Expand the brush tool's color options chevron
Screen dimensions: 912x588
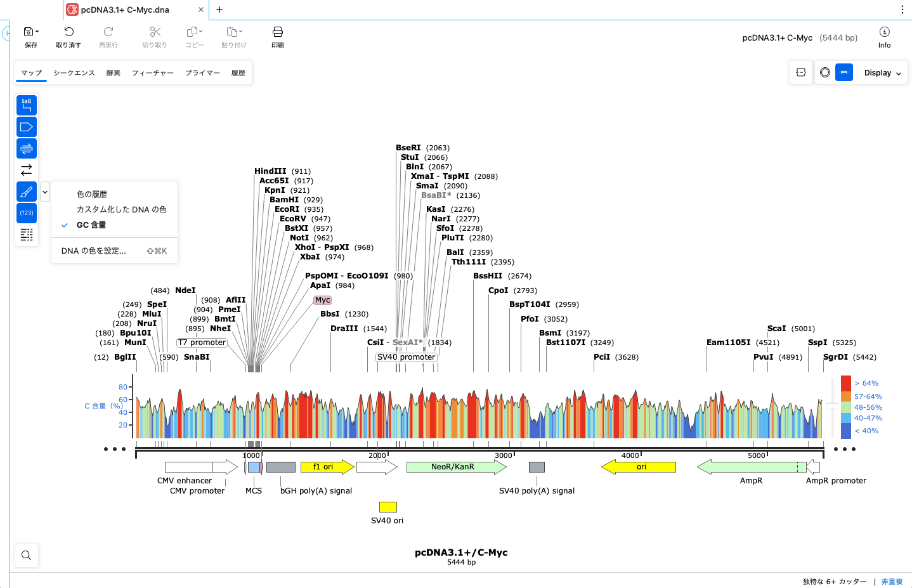coord(44,192)
